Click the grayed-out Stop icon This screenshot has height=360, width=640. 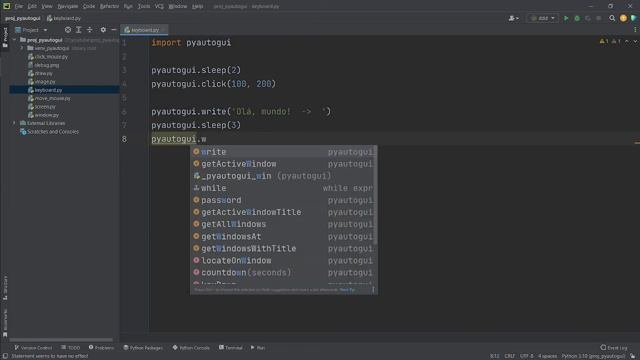pos(598,18)
